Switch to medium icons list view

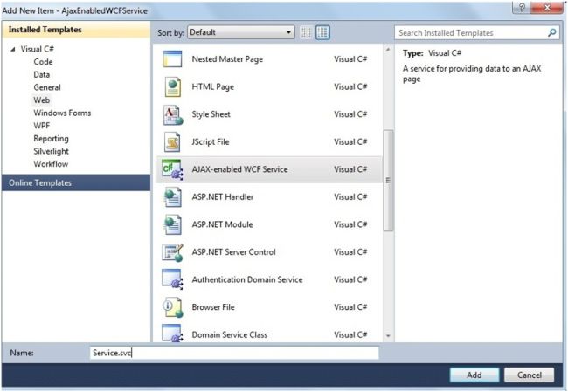(322, 32)
